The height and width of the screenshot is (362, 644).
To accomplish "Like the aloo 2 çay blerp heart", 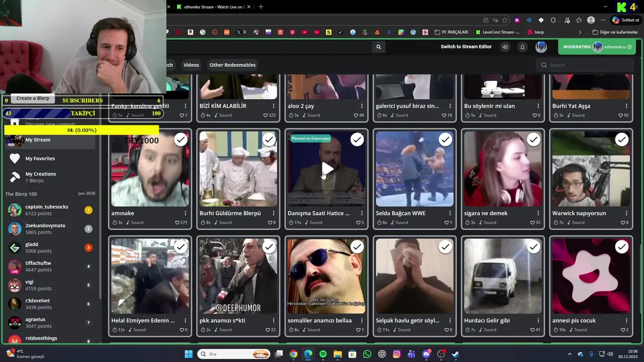I will pos(356,115).
